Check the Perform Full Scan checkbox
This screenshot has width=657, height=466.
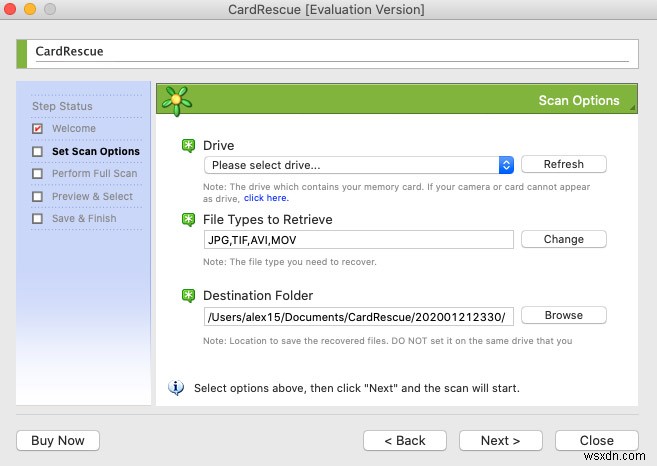click(x=38, y=174)
